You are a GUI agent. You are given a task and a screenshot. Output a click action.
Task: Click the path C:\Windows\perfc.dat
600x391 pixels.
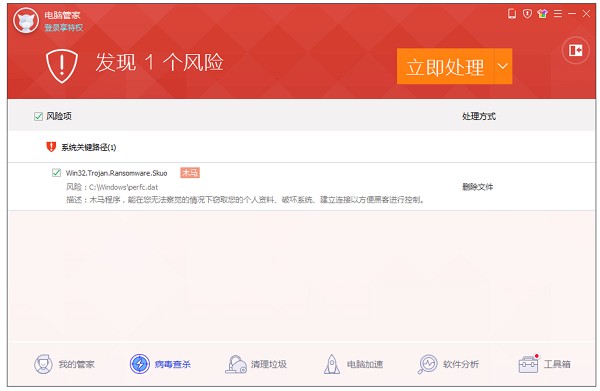[x=123, y=187]
